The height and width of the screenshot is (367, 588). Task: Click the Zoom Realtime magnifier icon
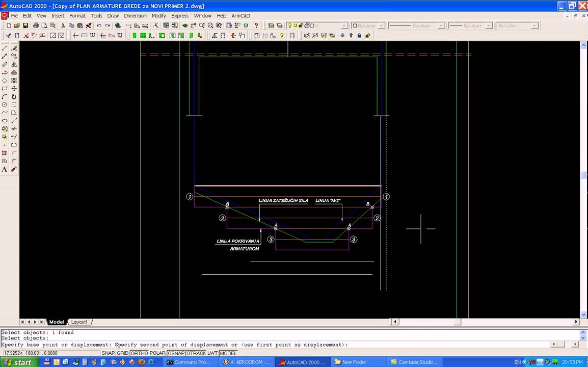pyautogui.click(x=202, y=25)
